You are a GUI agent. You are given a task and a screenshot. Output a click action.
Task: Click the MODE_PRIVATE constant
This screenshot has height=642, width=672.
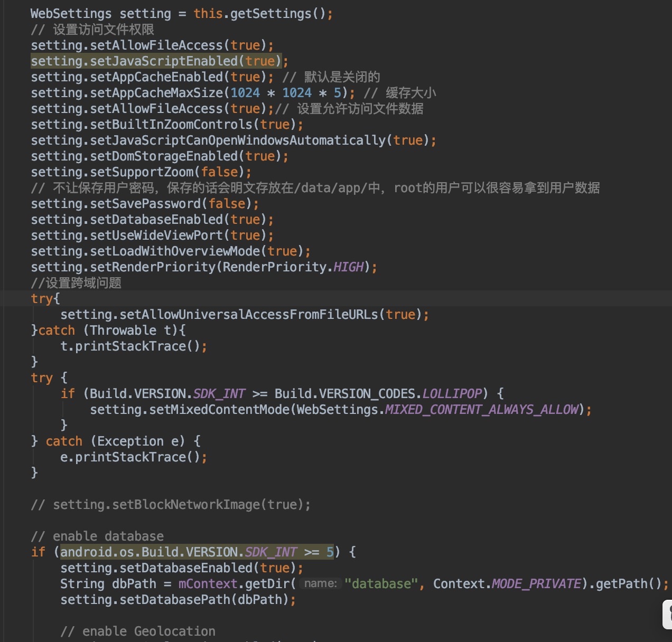click(x=536, y=584)
